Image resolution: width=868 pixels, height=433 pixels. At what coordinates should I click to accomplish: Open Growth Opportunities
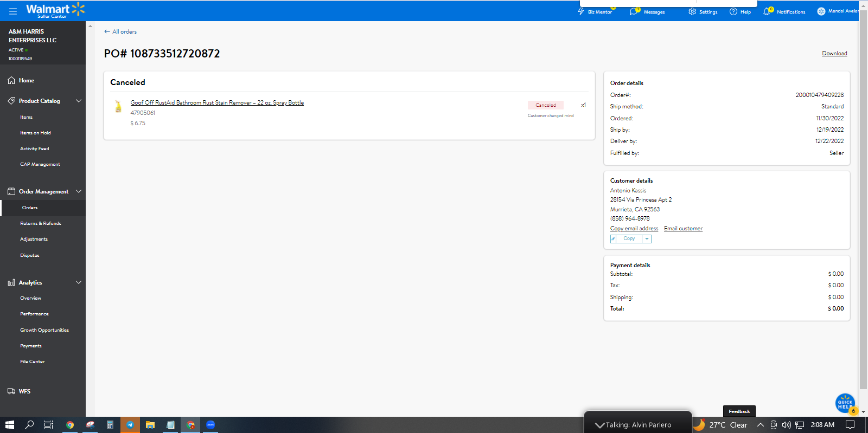(44, 330)
